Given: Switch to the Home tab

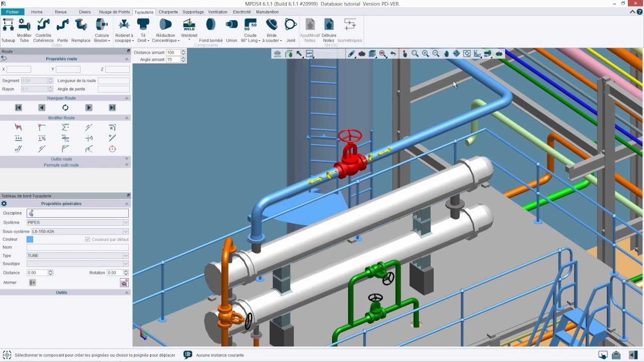Looking at the screenshot, I should pyautogui.click(x=37, y=12).
